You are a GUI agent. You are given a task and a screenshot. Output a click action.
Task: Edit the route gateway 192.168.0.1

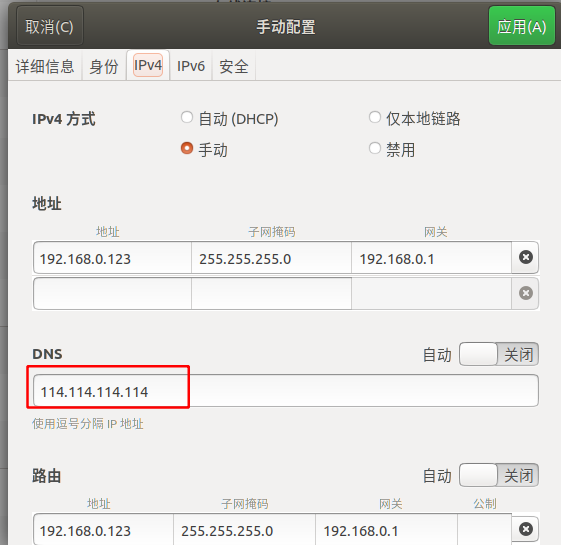click(386, 530)
